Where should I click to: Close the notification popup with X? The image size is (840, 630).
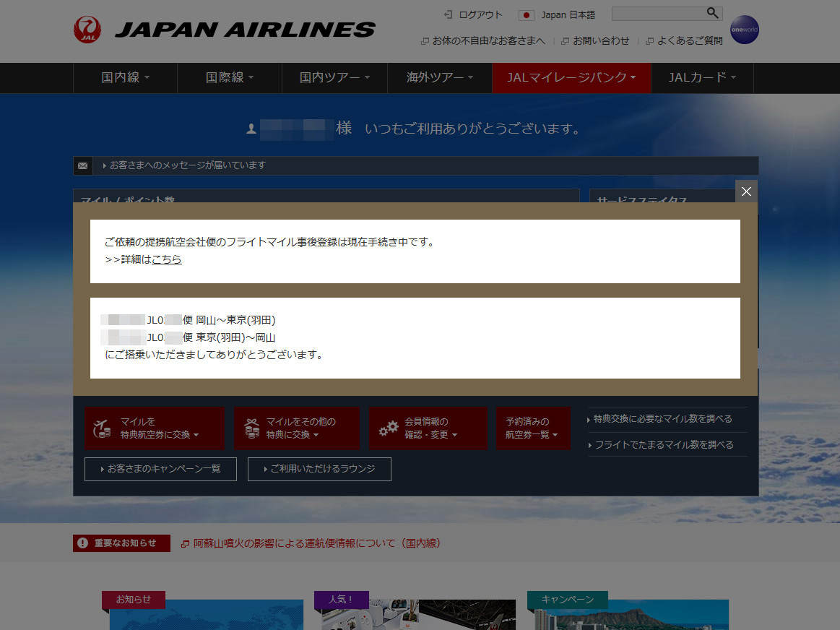[746, 191]
